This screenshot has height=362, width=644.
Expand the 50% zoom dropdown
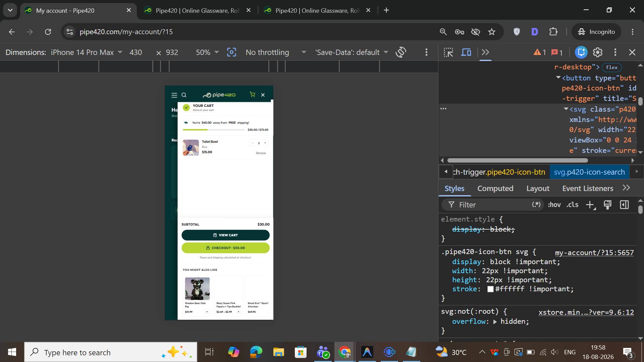click(x=207, y=52)
